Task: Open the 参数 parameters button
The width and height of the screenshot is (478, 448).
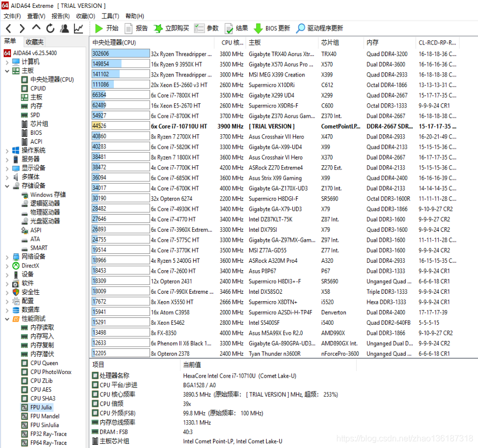Action: pyautogui.click(x=206, y=28)
